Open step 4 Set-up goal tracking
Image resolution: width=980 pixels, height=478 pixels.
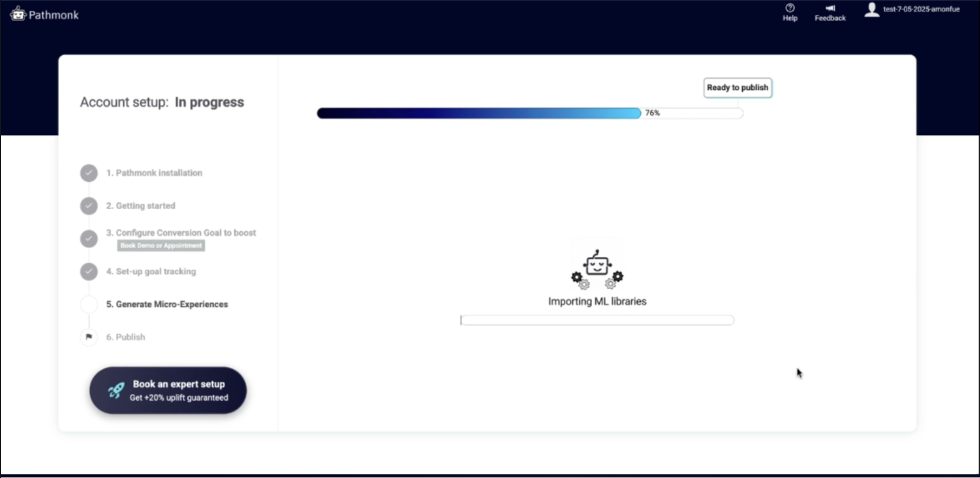coord(151,271)
